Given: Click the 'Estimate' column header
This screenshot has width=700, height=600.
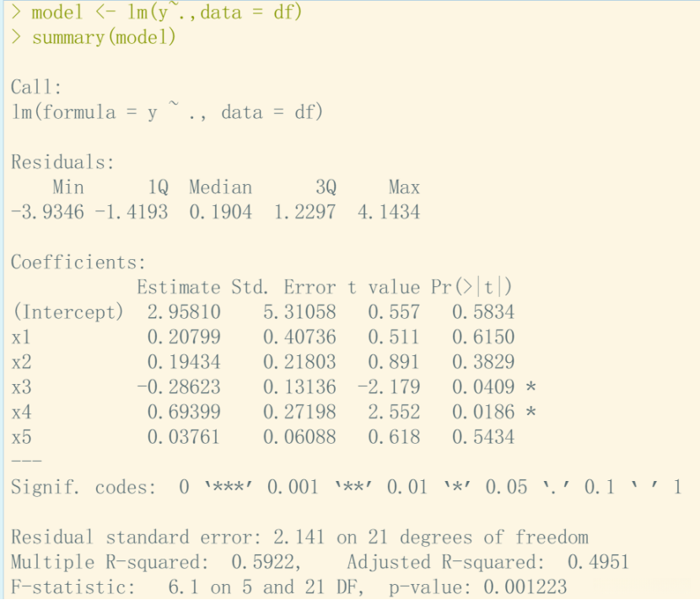Looking at the screenshot, I should pyautogui.click(x=179, y=287).
